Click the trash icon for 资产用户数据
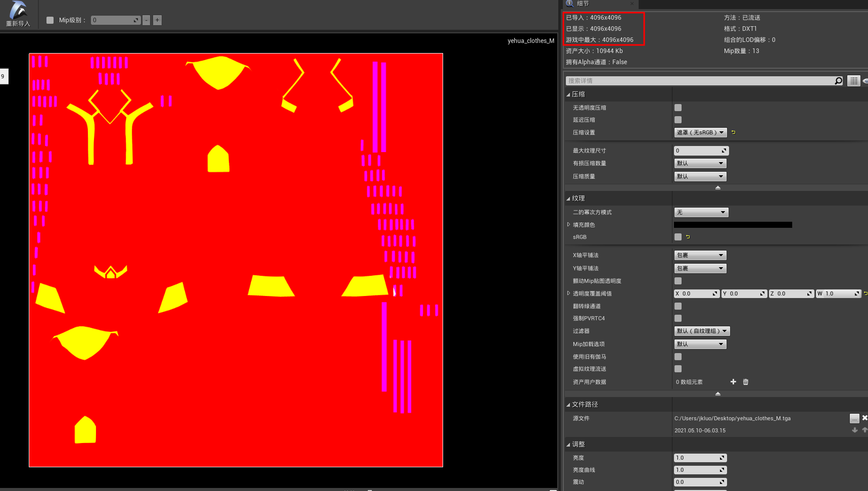This screenshot has height=491, width=868. tap(746, 382)
